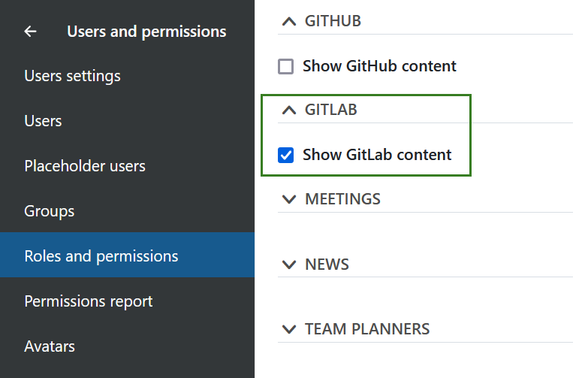
Task: Open the Permissions report page
Action: pos(89,301)
